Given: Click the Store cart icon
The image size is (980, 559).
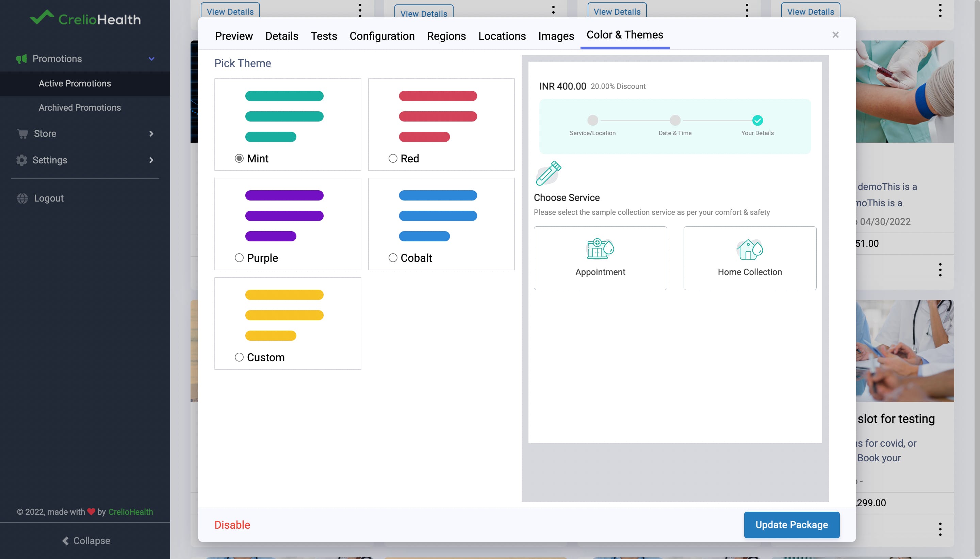Looking at the screenshot, I should [x=23, y=133].
